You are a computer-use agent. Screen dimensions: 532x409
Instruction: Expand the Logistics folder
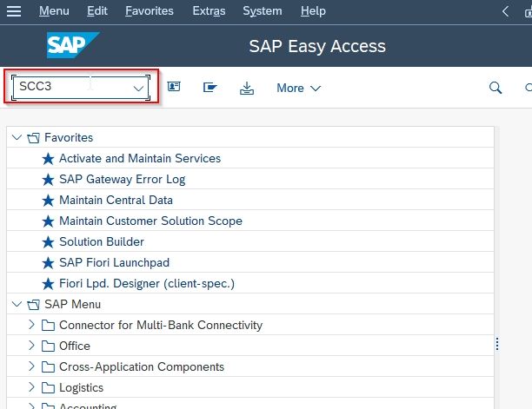click(31, 387)
